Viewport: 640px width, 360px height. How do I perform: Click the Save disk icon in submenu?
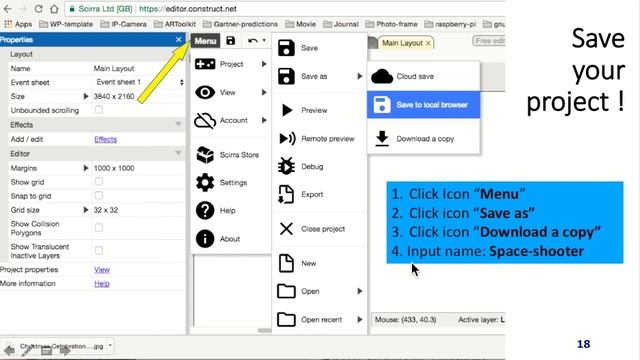286,48
